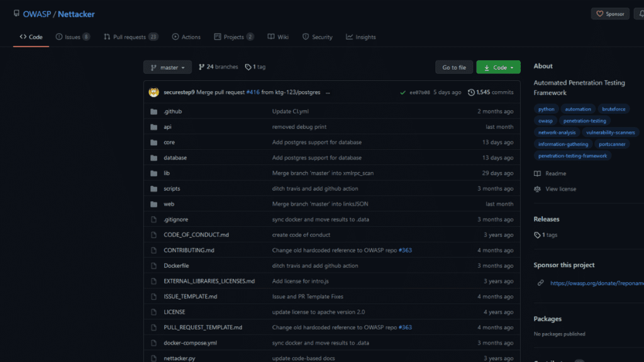Open the Packages heading link
The image size is (644, 362).
(548, 319)
